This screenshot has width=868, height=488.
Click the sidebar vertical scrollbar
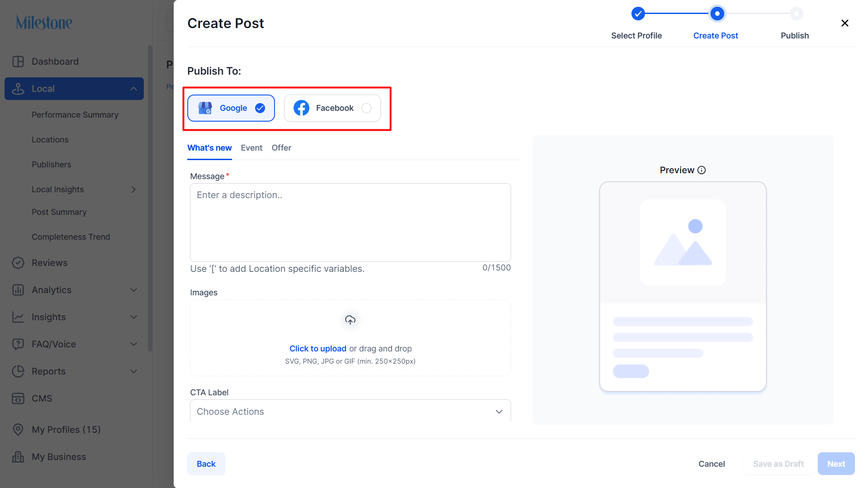(150, 198)
